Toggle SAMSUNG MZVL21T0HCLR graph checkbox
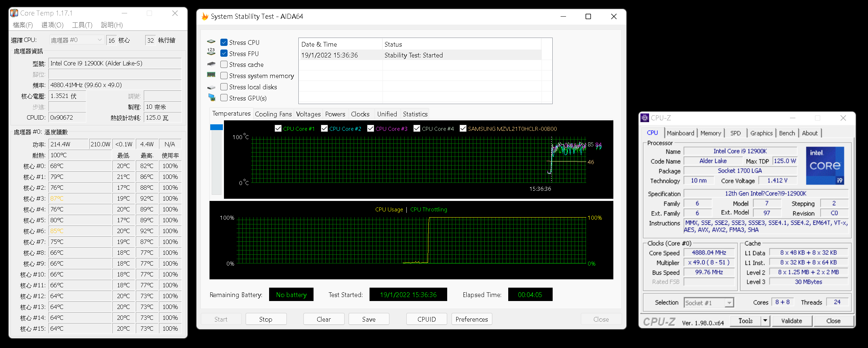The height and width of the screenshot is (348, 868). [x=463, y=129]
